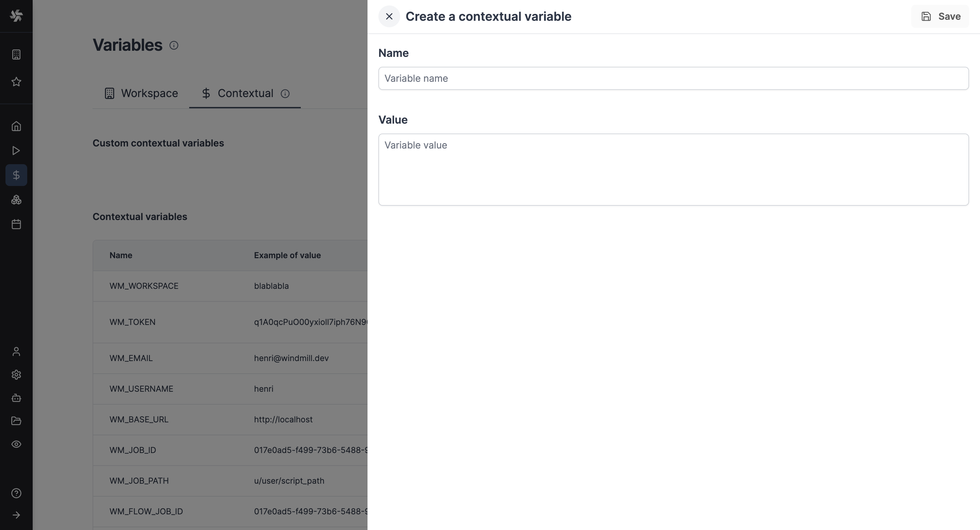
Task: Close the contextual variable panel
Action: pyautogui.click(x=389, y=17)
